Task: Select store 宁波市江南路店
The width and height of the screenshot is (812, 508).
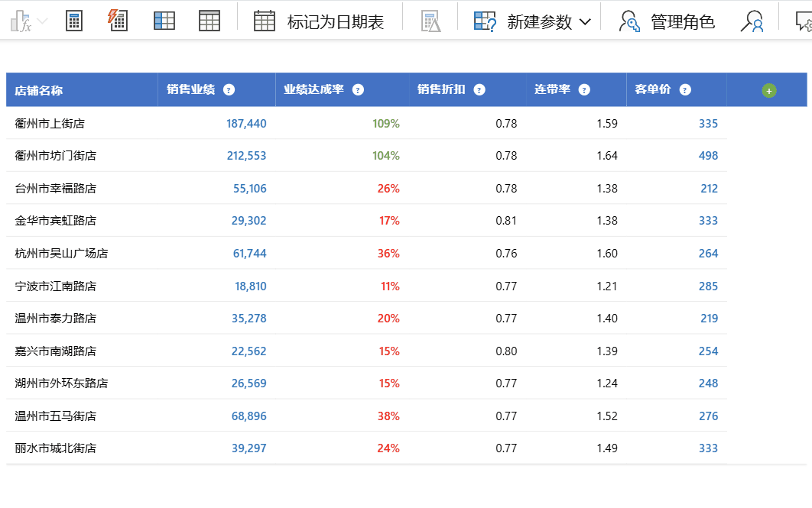Action: 55,286
